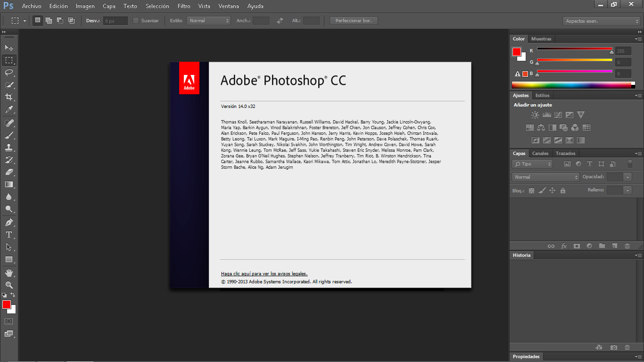Select the Eyedropper tool

pos(9,109)
